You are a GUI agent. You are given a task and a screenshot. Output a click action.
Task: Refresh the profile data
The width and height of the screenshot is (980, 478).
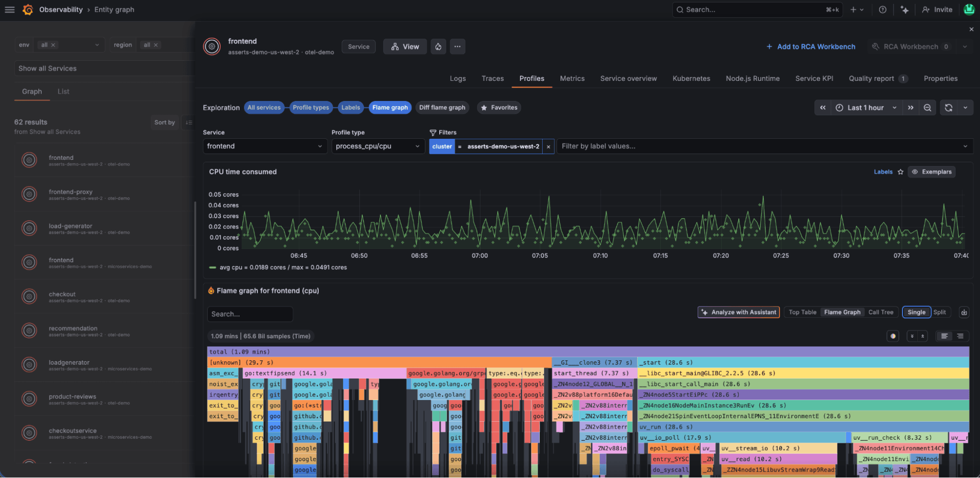click(x=949, y=108)
